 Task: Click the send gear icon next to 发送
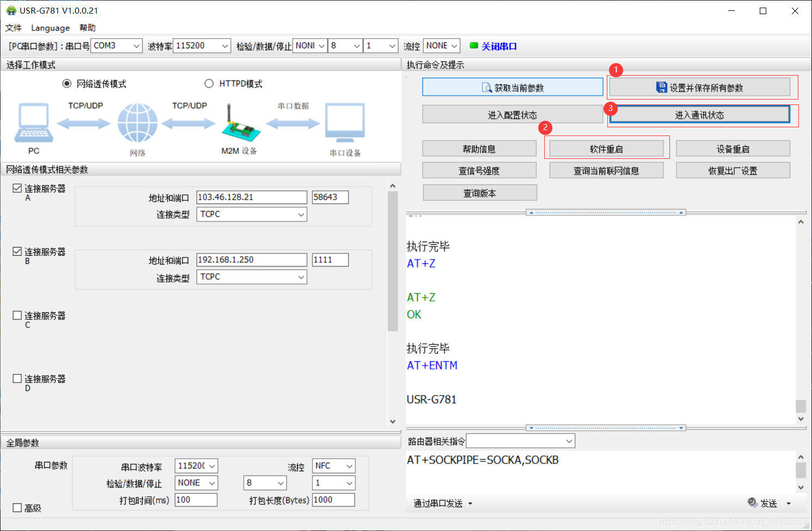tap(752, 502)
